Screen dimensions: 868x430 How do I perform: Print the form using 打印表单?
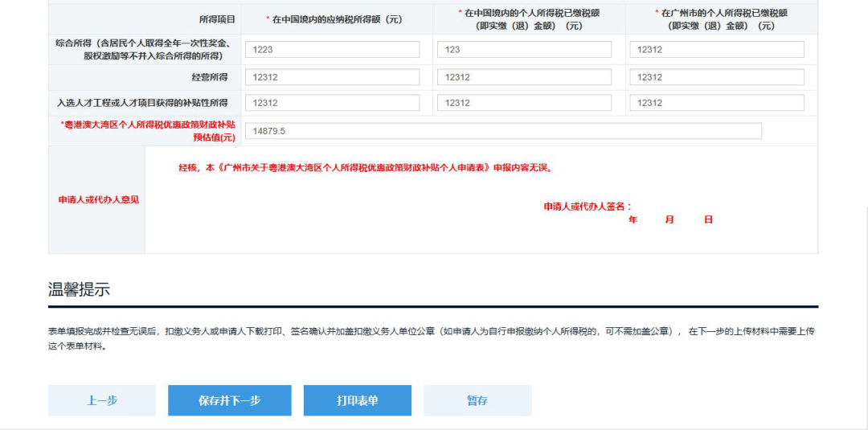click(x=358, y=400)
